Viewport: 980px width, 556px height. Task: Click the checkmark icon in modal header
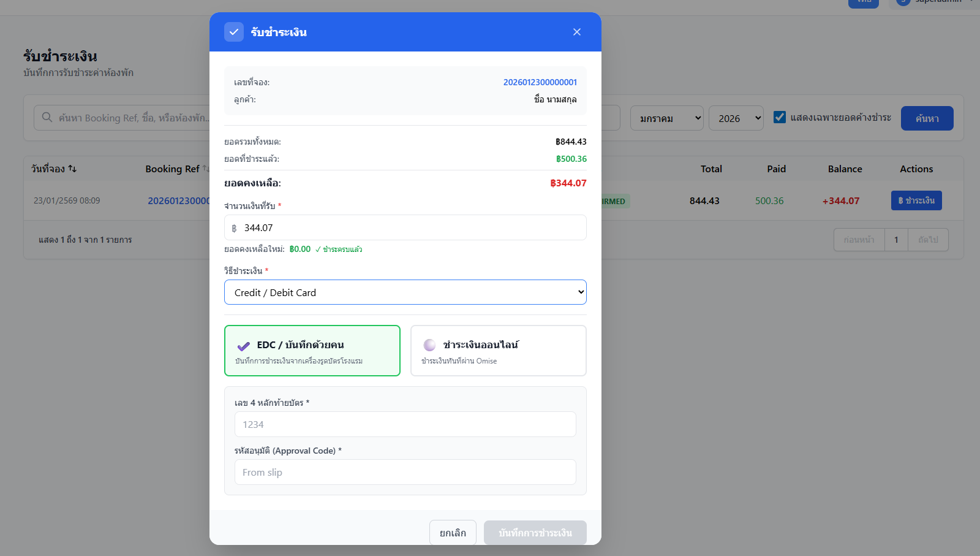tap(234, 32)
